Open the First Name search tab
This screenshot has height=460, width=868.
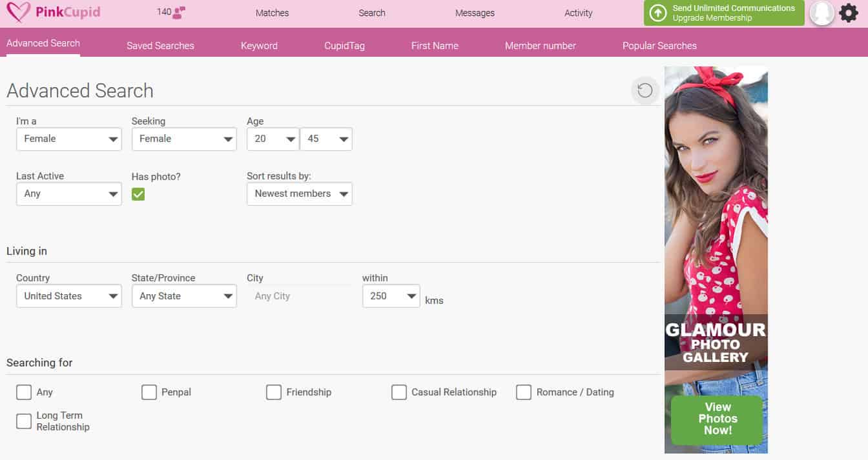tap(435, 46)
